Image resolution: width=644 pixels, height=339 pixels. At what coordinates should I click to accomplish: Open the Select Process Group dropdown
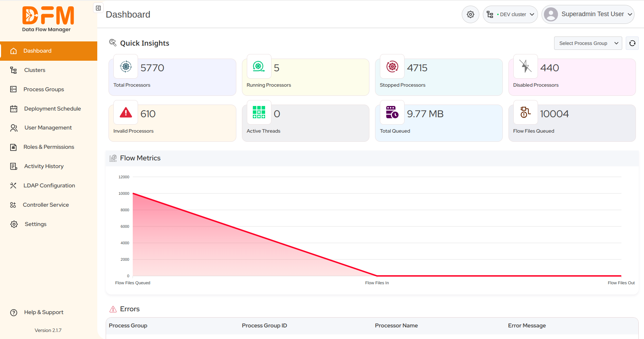(x=588, y=43)
